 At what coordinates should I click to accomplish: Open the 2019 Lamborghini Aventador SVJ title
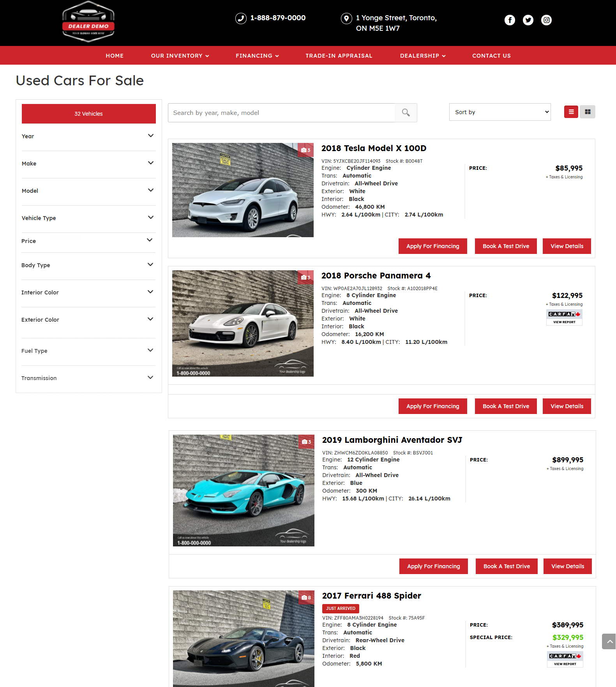[392, 440]
